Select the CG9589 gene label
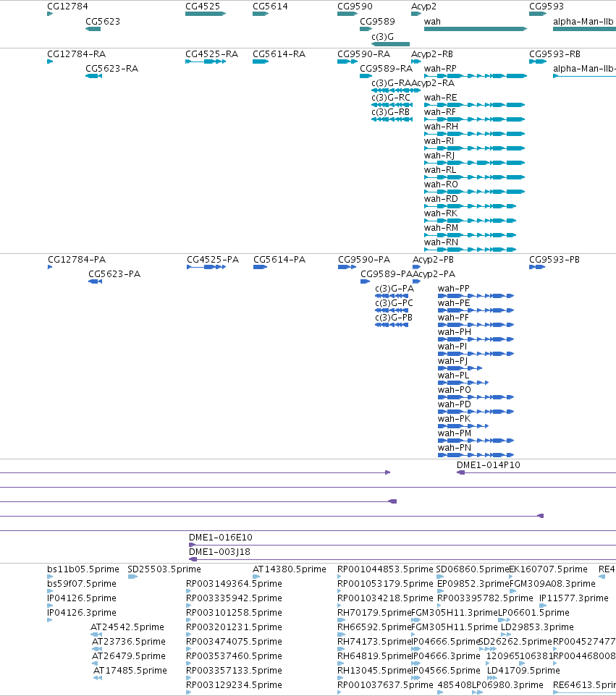This screenshot has width=616, height=696. [x=377, y=21]
